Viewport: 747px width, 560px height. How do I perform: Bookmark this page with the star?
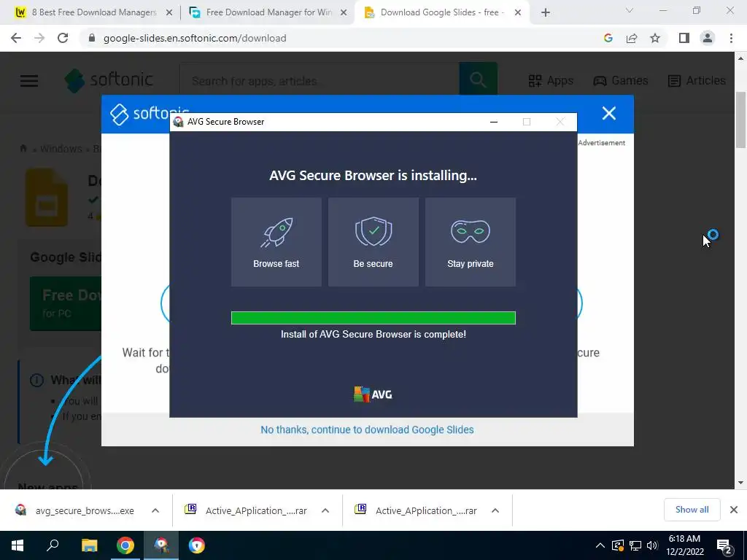click(655, 38)
